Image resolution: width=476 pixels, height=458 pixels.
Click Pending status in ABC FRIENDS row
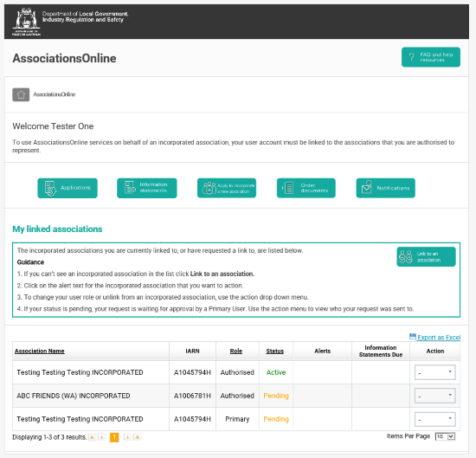click(276, 396)
